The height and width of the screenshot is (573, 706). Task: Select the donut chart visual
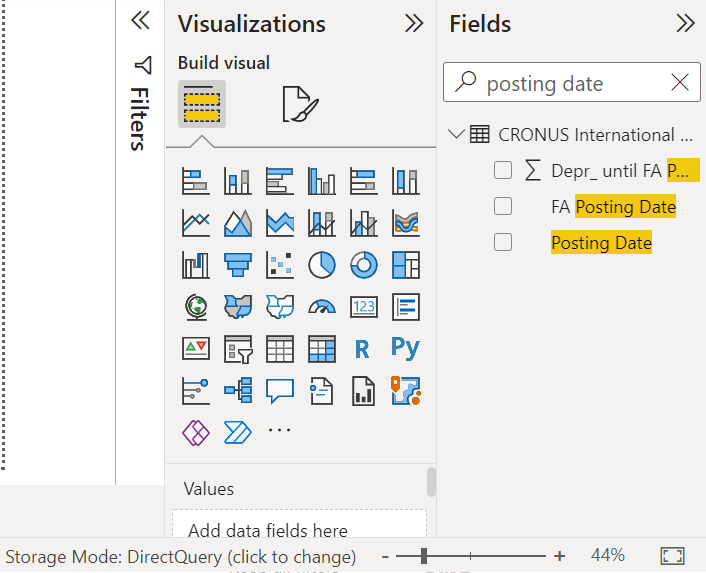[364, 264]
